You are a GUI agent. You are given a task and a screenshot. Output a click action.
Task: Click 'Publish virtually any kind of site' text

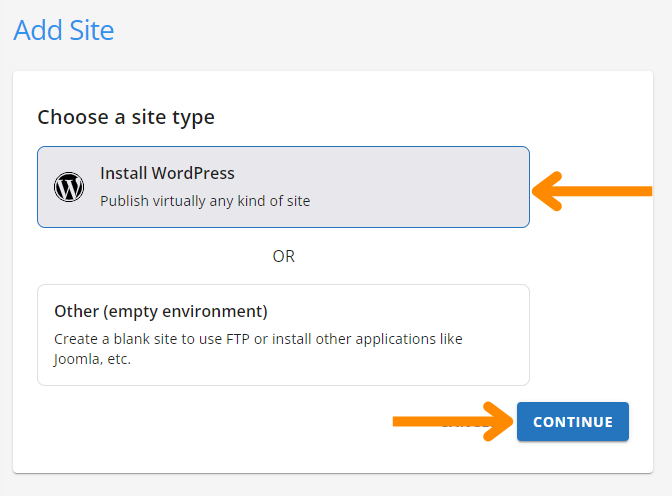[x=205, y=201]
